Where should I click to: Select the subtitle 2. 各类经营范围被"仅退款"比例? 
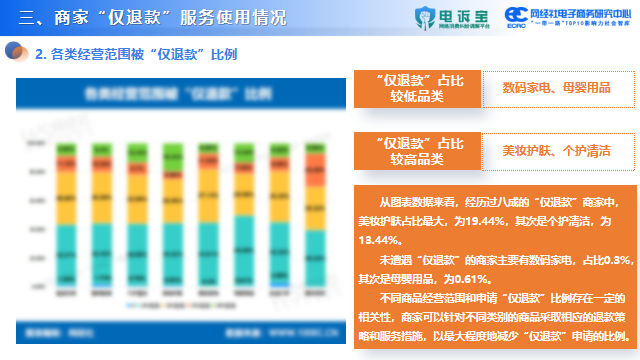pos(136,54)
